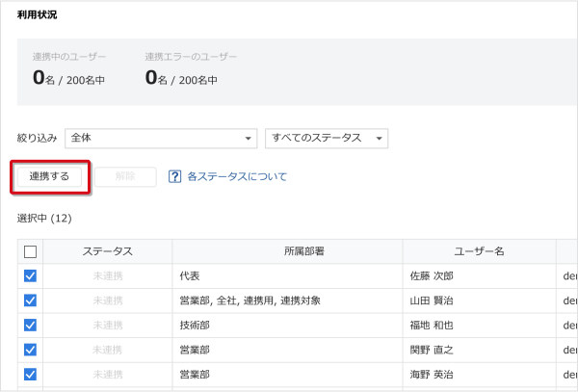Open the 各ステータスについて link
The image size is (578, 392).
(236, 177)
